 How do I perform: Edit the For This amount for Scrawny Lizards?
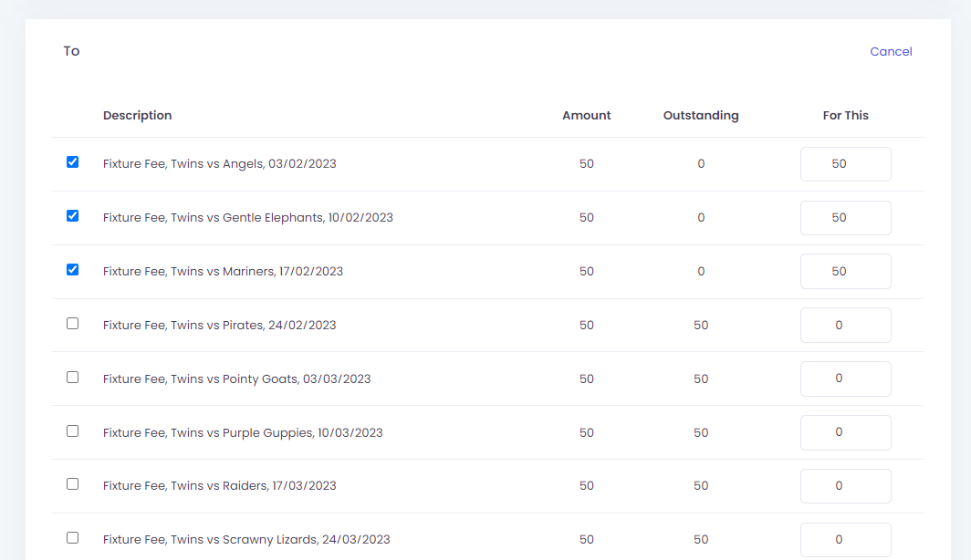845,540
